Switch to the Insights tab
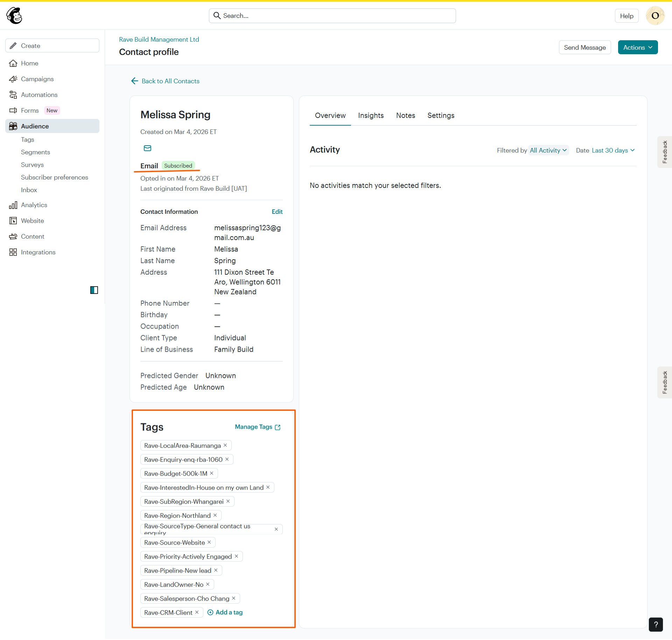This screenshot has width=672, height=640. tap(371, 115)
